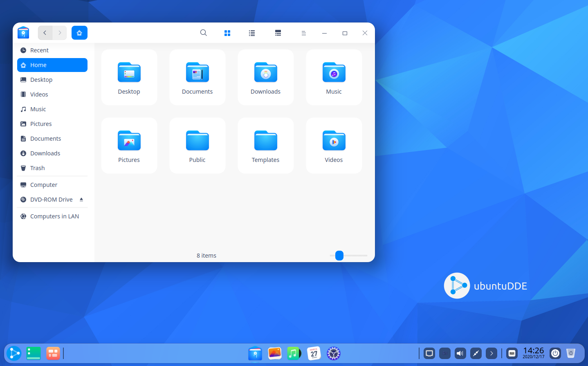Open the volume control in the tray

tap(460, 353)
